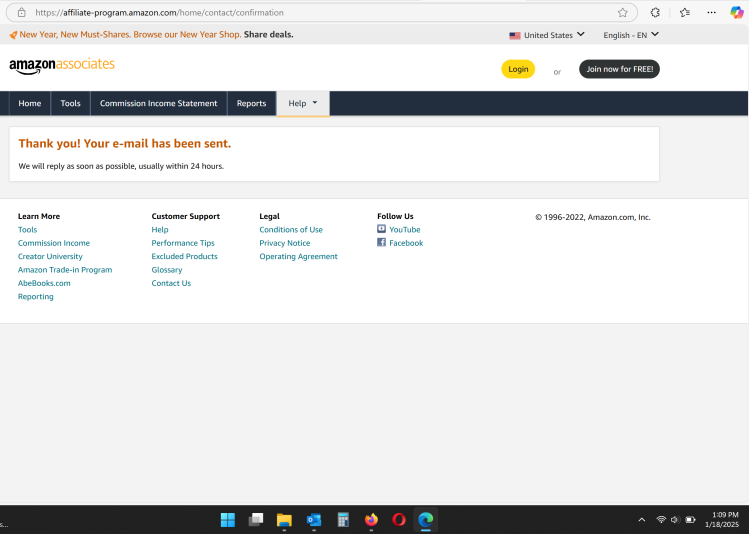The height and width of the screenshot is (534, 749).
Task: Bookmark this page with the star icon
Action: [622, 13]
